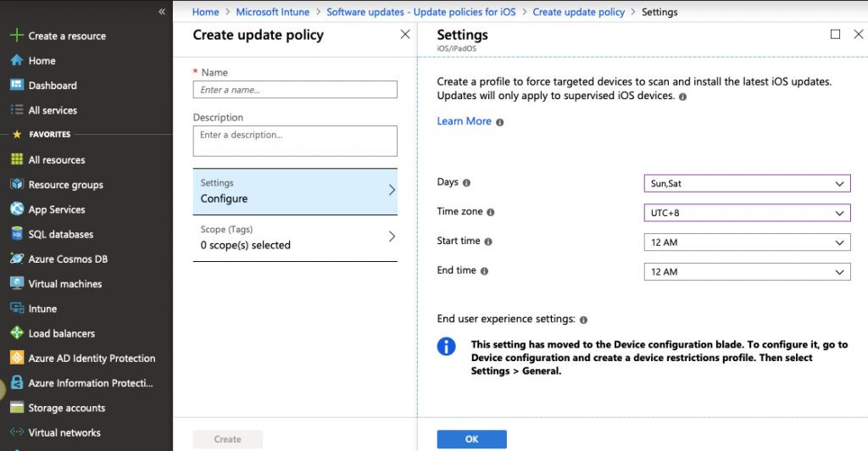Click the Intune icon in sidebar
Image resolution: width=868 pixels, height=451 pixels.
(17, 309)
